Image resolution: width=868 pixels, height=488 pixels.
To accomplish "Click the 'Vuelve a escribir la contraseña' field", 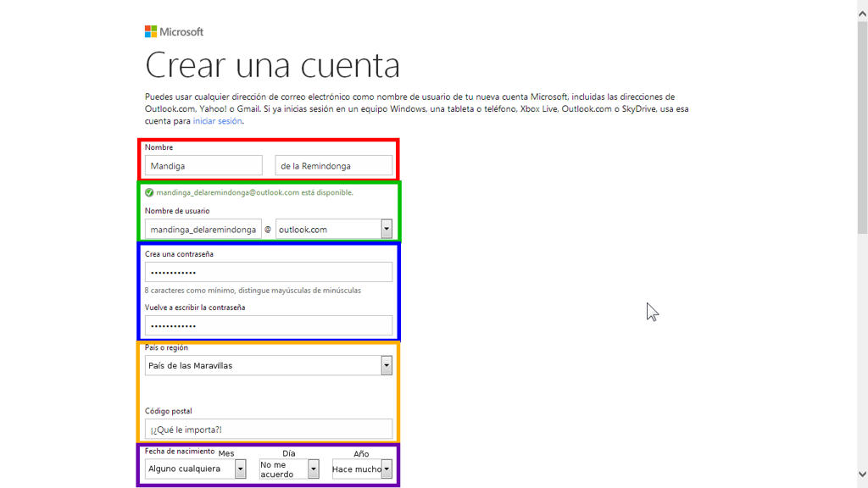I will click(269, 325).
